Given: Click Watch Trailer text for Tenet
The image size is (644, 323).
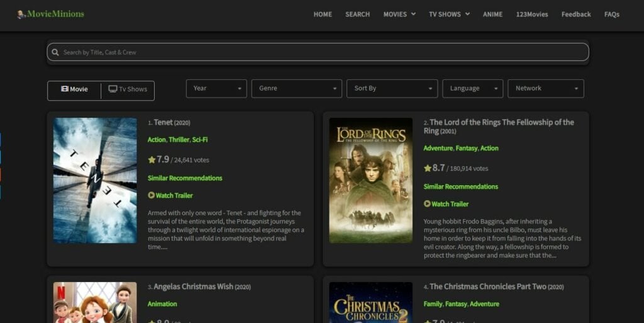Looking at the screenshot, I should pyautogui.click(x=174, y=196).
